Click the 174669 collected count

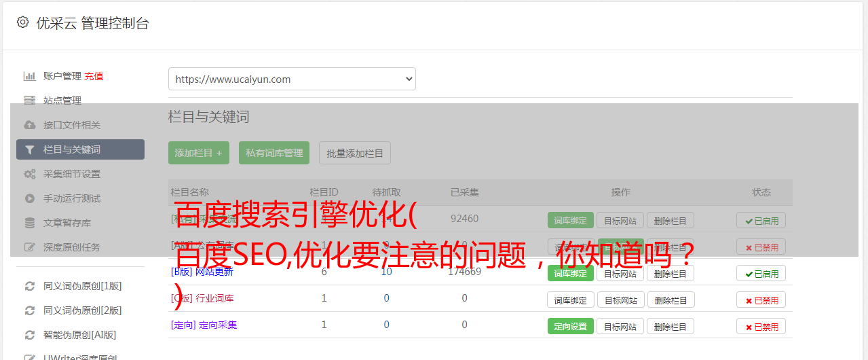[464, 272]
